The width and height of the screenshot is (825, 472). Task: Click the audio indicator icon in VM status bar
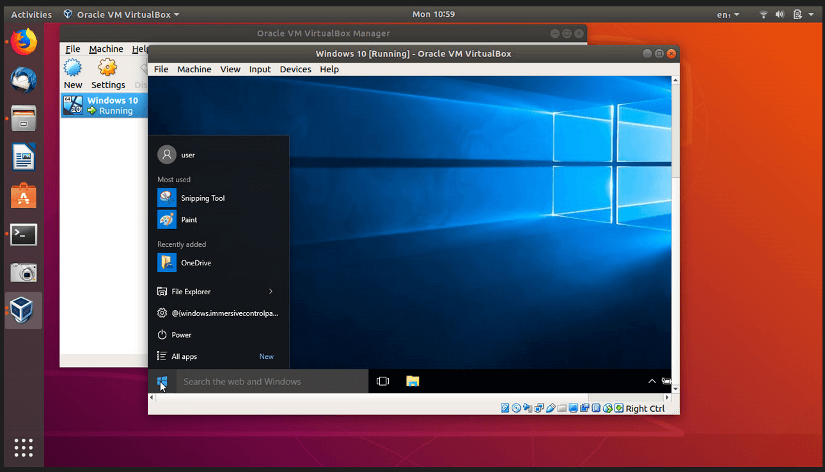pyautogui.click(x=528, y=408)
